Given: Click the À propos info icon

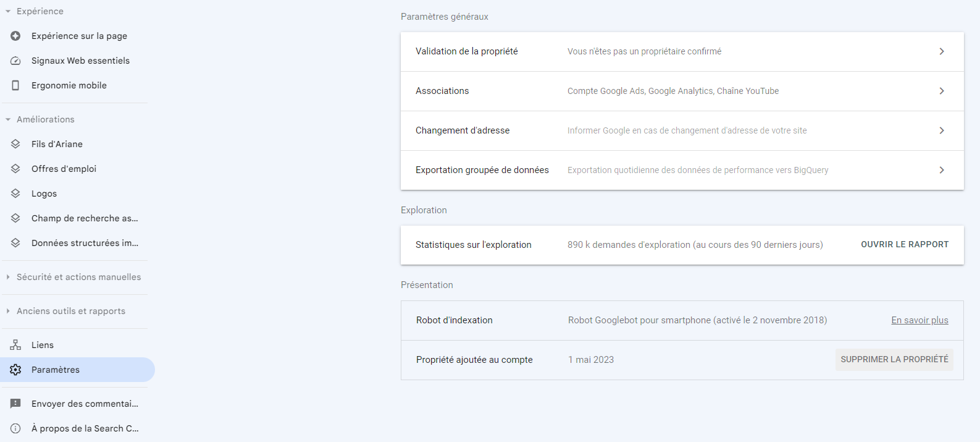Looking at the screenshot, I should pyautogui.click(x=15, y=428).
